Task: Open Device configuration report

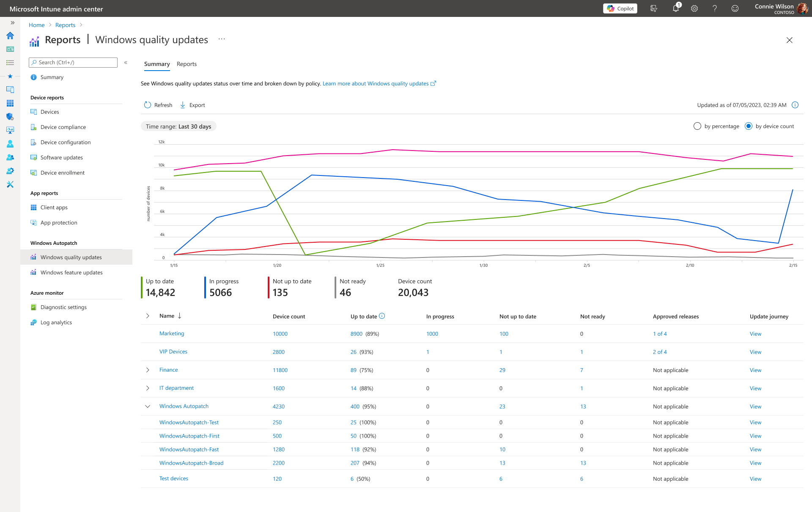Action: pos(66,142)
